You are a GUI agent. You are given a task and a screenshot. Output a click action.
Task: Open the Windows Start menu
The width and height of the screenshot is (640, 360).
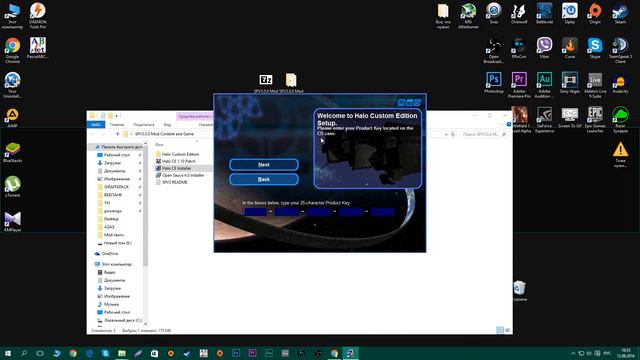[8, 353]
